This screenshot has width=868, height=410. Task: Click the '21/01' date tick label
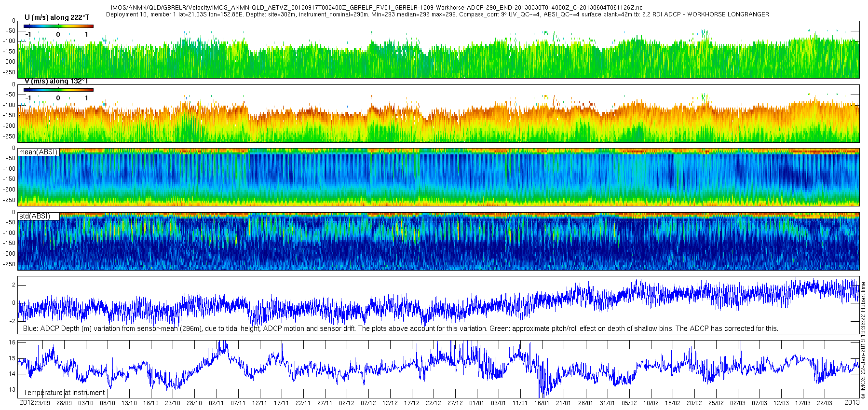pyautogui.click(x=563, y=403)
